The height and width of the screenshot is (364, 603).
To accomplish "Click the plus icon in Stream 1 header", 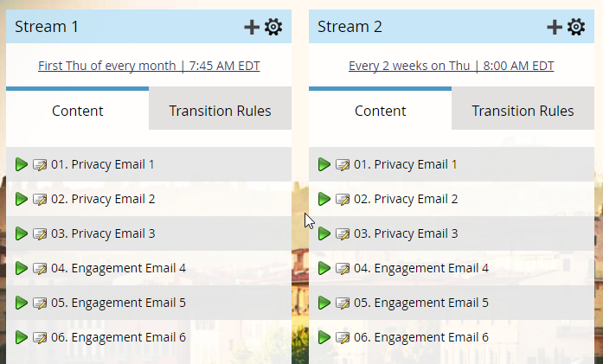I will (x=252, y=27).
